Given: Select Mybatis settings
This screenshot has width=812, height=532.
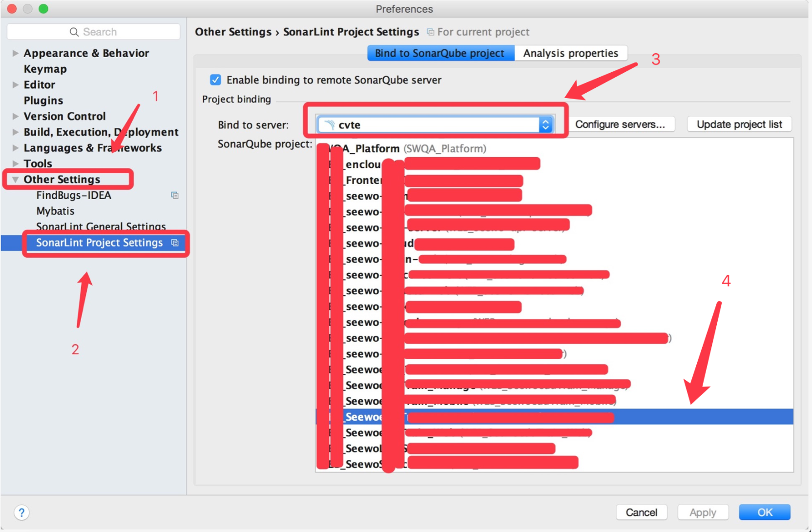Looking at the screenshot, I should coord(55,211).
